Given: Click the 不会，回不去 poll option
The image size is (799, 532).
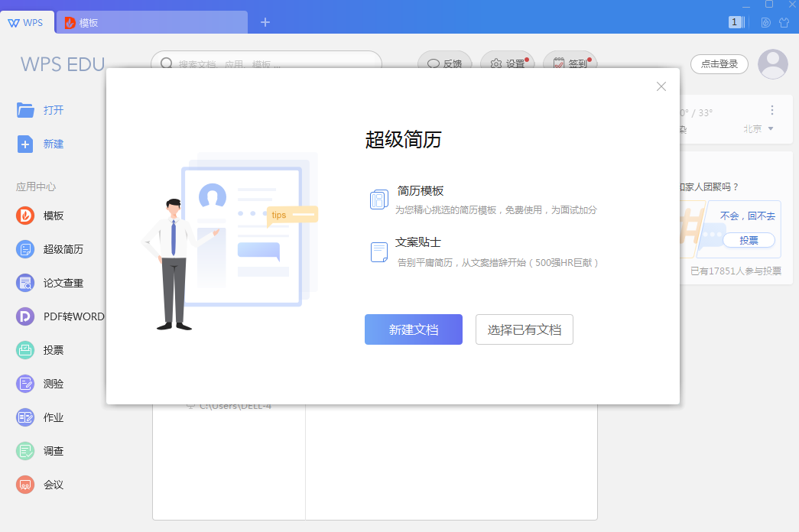Looking at the screenshot, I should pos(748,216).
